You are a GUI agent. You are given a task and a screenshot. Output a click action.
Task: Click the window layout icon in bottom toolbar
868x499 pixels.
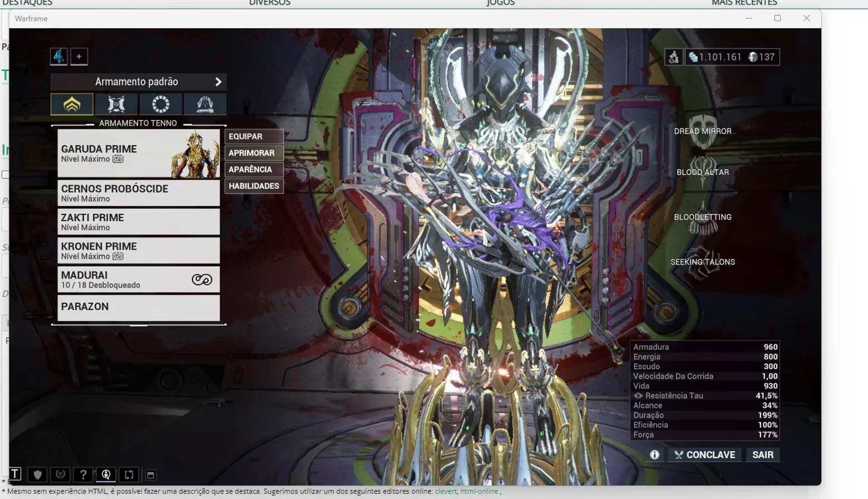[150, 475]
